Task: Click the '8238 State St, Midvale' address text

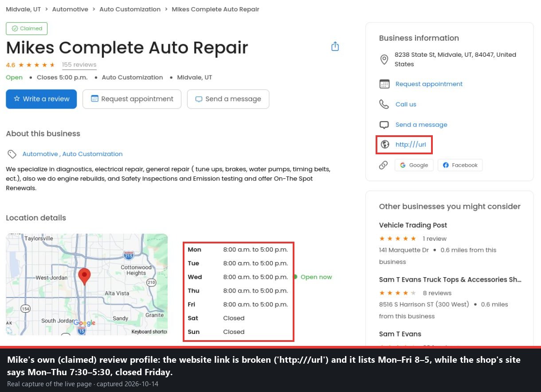Action: [x=455, y=59]
